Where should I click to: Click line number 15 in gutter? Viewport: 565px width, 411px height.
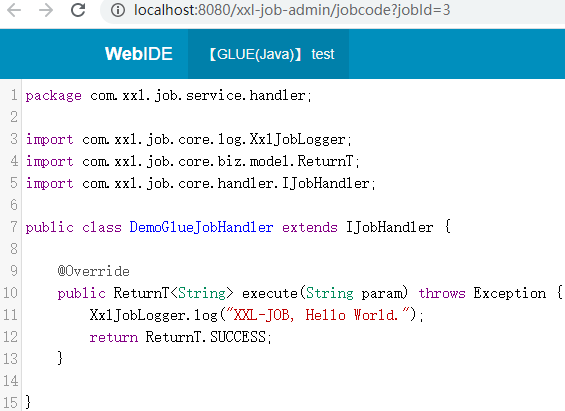(x=10, y=402)
